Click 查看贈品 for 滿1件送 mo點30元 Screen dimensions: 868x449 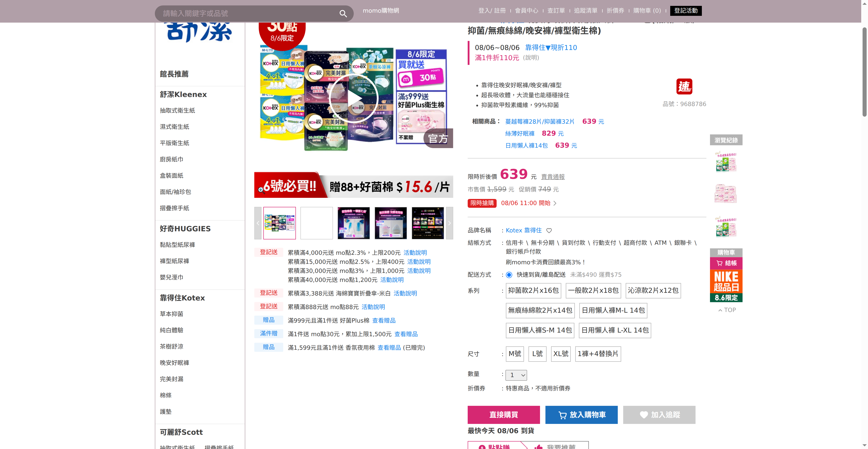(x=406, y=334)
